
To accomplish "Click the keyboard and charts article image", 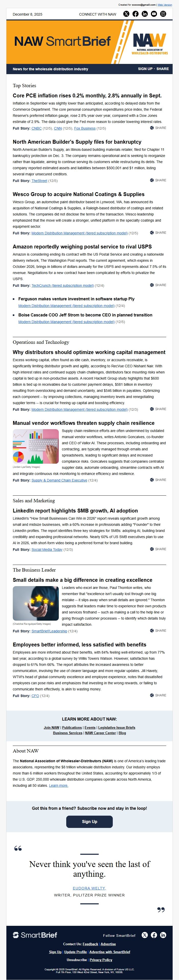I will (36, 447).
